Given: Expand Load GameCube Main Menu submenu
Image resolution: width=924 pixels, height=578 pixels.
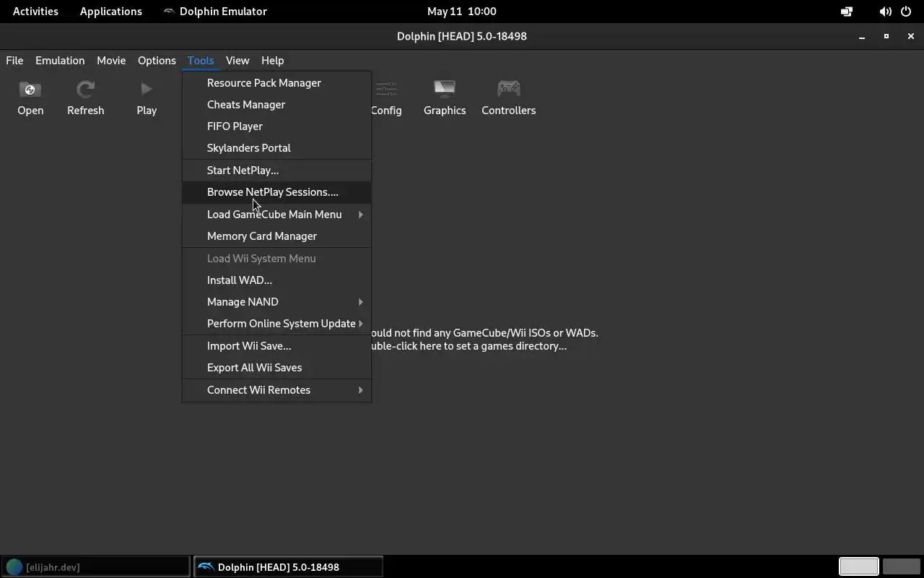Looking at the screenshot, I should [x=276, y=215].
